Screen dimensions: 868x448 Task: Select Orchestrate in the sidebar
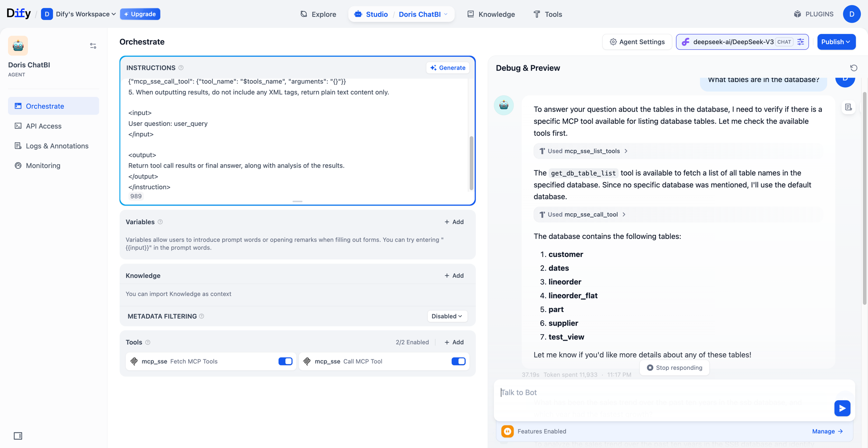click(53, 106)
